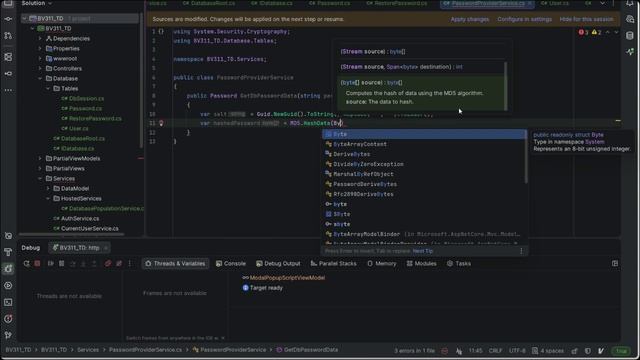Image resolution: width=640 pixels, height=360 pixels.
Task: Click solution explorer horizontal scrollbar
Action: pos(72,235)
